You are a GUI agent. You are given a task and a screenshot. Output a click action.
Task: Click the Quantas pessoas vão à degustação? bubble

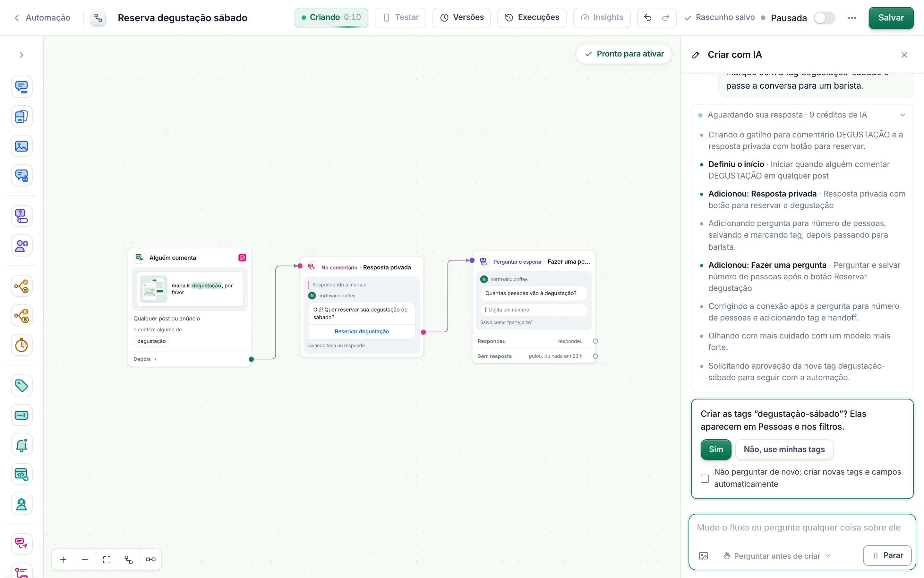click(x=534, y=293)
